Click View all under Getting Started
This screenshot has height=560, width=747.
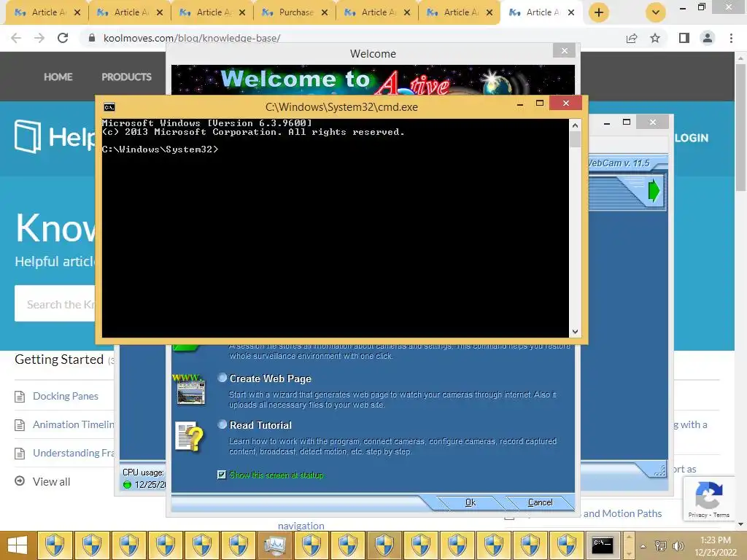tap(51, 481)
